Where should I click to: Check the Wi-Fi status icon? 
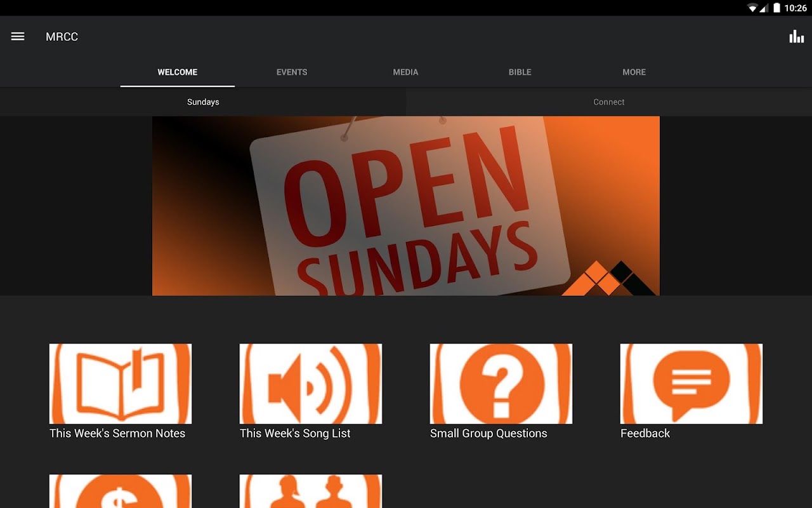click(x=753, y=8)
